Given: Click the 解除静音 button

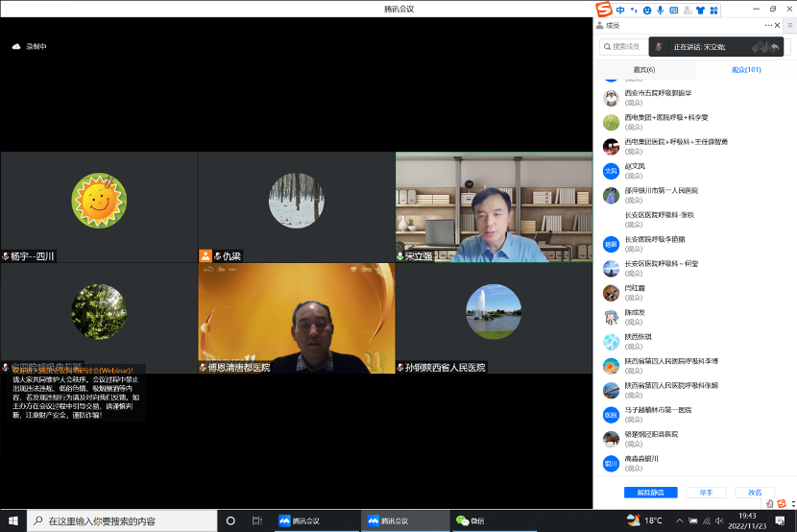Looking at the screenshot, I should pos(650,493).
